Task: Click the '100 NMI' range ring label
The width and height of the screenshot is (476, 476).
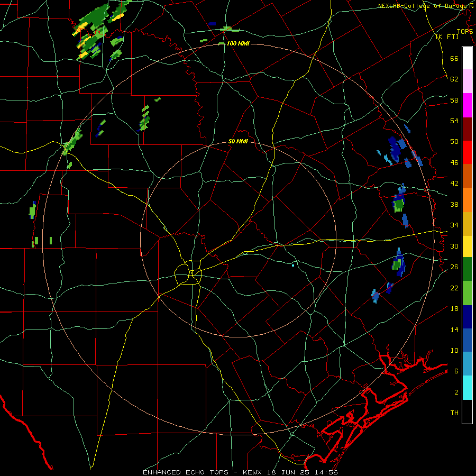Action: click(238, 43)
